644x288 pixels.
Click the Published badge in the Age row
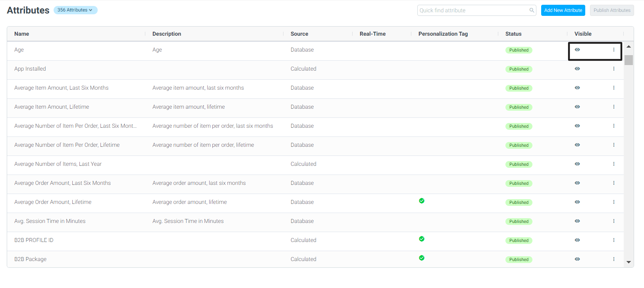tap(519, 50)
